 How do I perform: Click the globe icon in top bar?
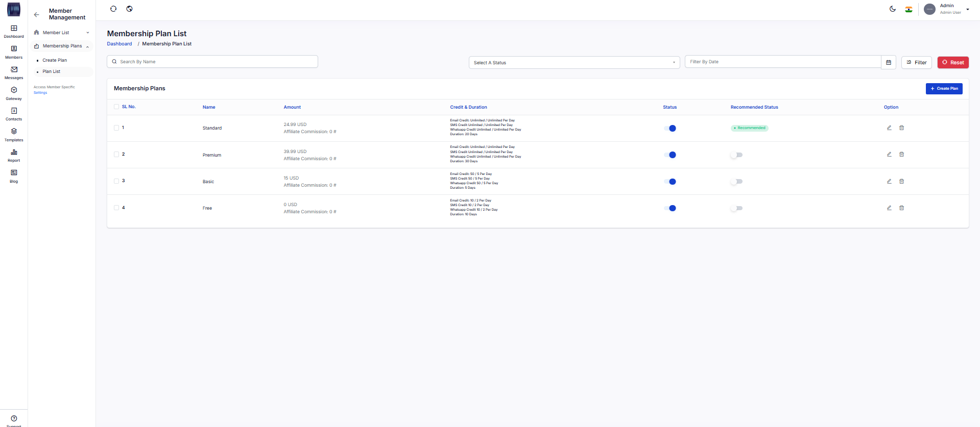pos(130,9)
